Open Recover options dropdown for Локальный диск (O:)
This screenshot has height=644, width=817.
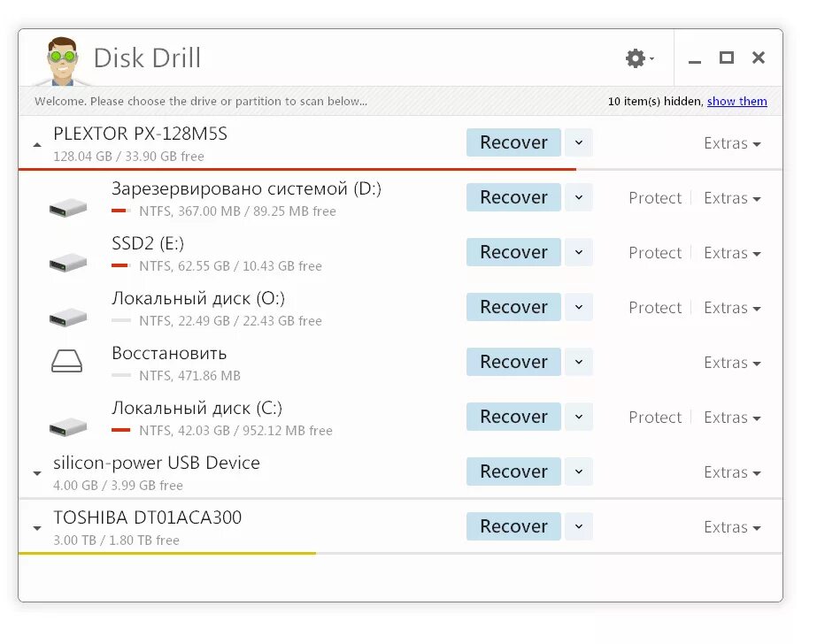pyautogui.click(x=579, y=307)
